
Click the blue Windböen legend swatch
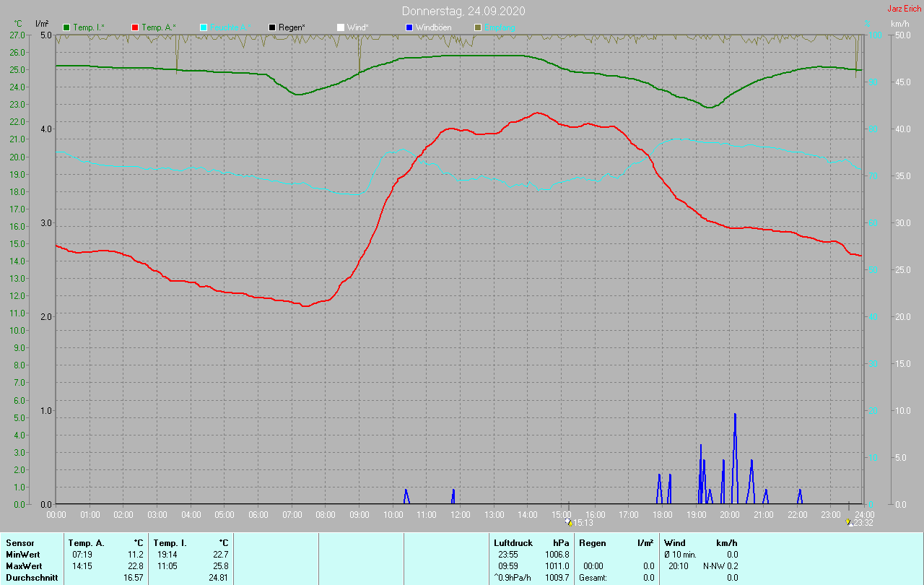click(x=409, y=27)
